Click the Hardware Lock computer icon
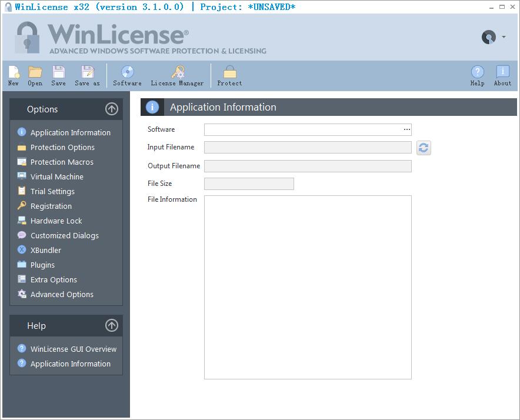The height and width of the screenshot is (420, 520). pyautogui.click(x=22, y=220)
